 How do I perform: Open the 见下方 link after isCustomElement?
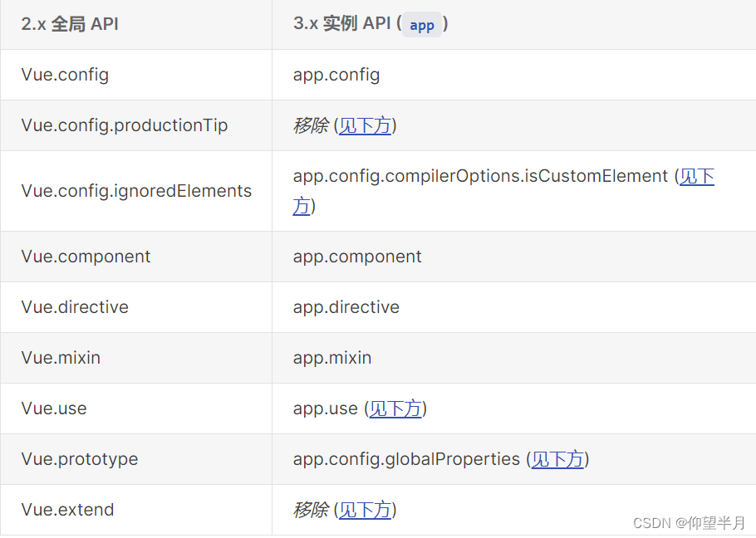point(696,177)
